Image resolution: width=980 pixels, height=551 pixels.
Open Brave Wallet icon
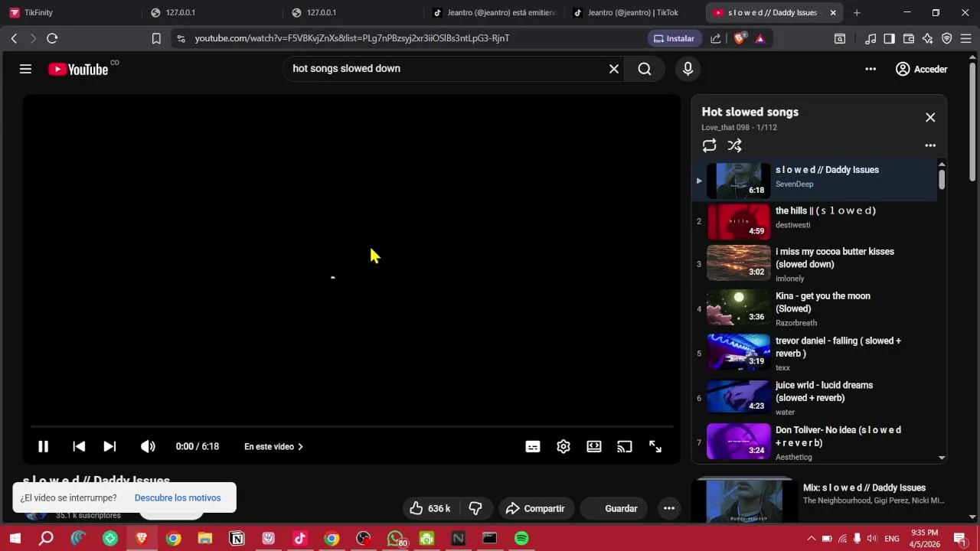tap(909, 38)
